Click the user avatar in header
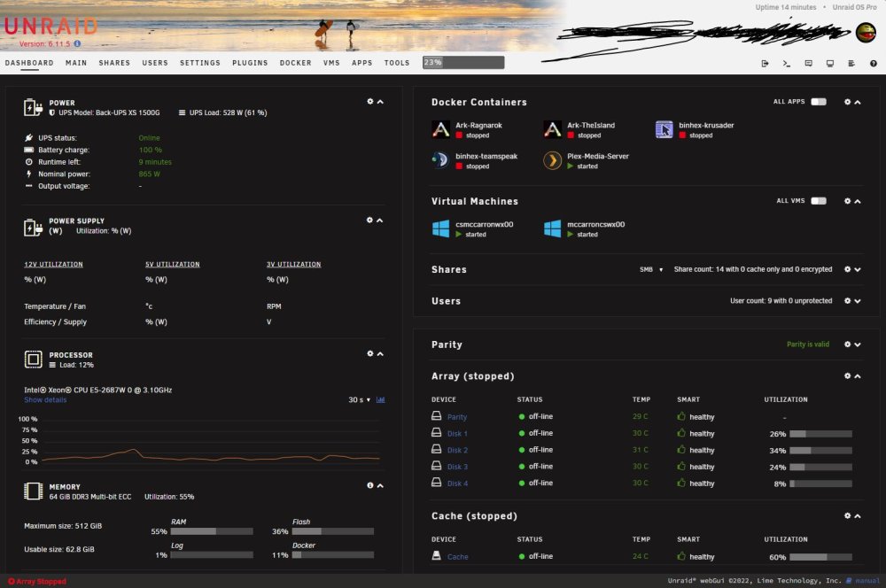The width and height of the screenshot is (886, 588). tap(866, 33)
